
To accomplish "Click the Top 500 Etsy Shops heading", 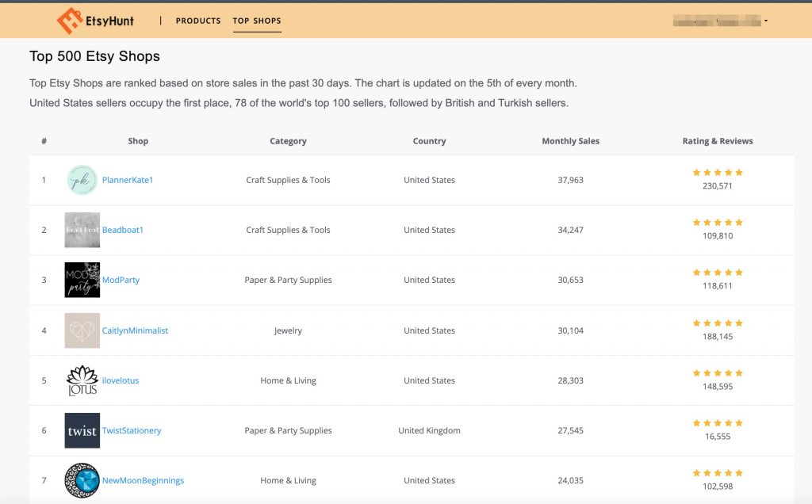I will pos(95,56).
